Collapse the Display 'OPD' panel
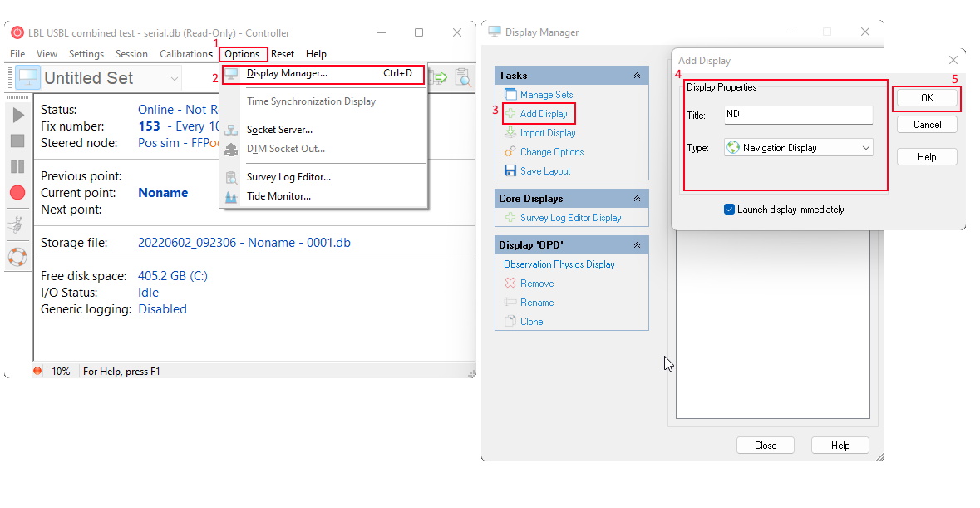Image resolution: width=980 pixels, height=508 pixels. pyautogui.click(x=637, y=245)
